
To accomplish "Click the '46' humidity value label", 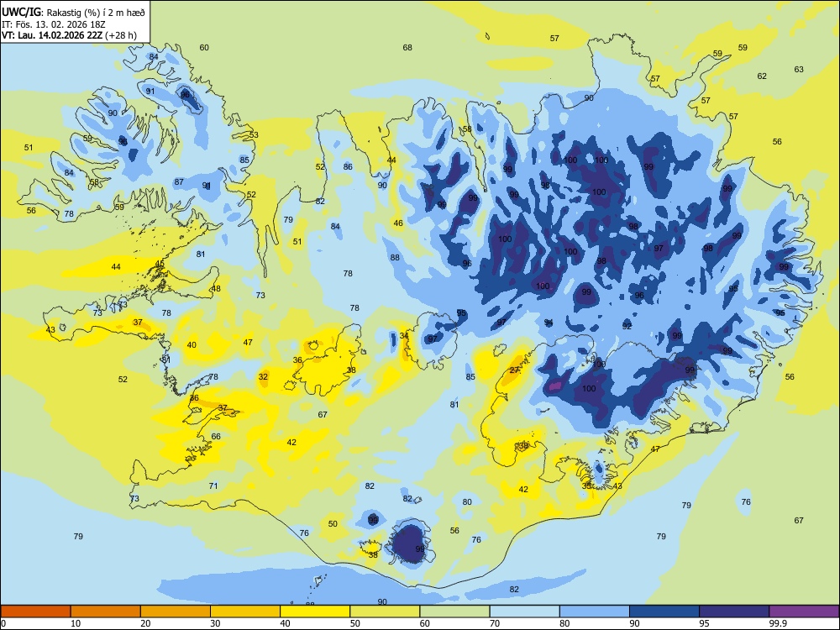I will pos(398,223).
